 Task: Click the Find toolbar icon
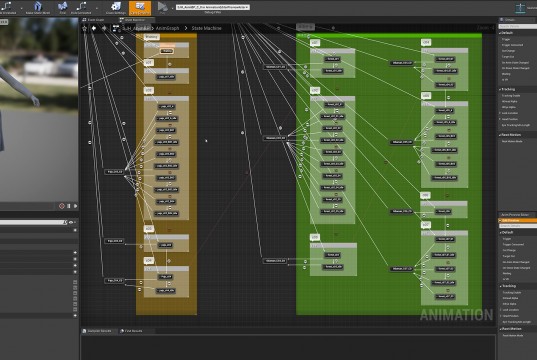coord(62,8)
